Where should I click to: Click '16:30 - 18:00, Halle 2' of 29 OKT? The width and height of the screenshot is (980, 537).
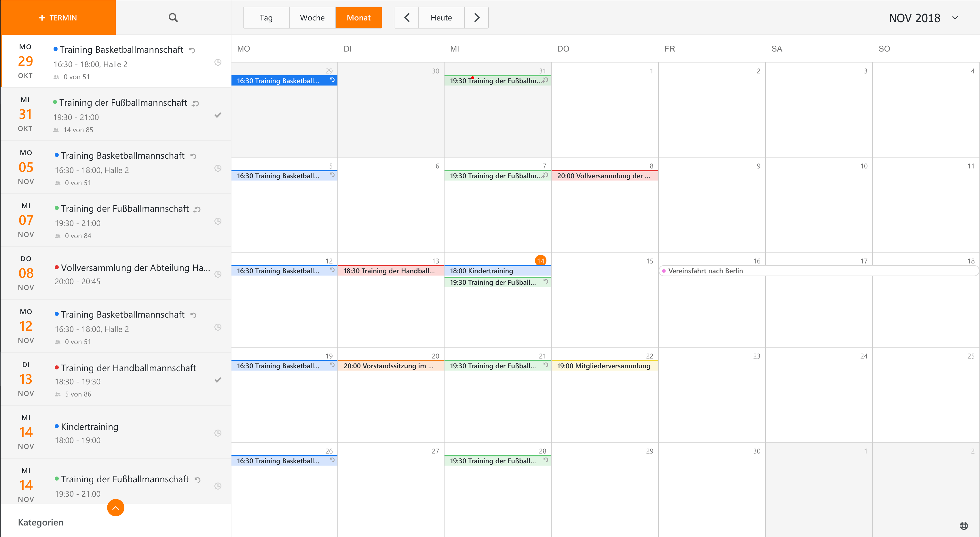click(x=90, y=64)
